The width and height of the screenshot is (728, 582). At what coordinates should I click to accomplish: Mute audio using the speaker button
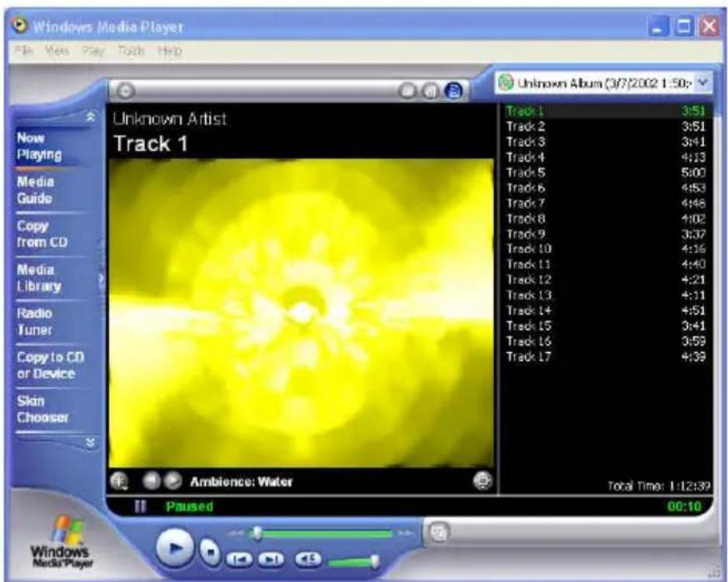(308, 560)
